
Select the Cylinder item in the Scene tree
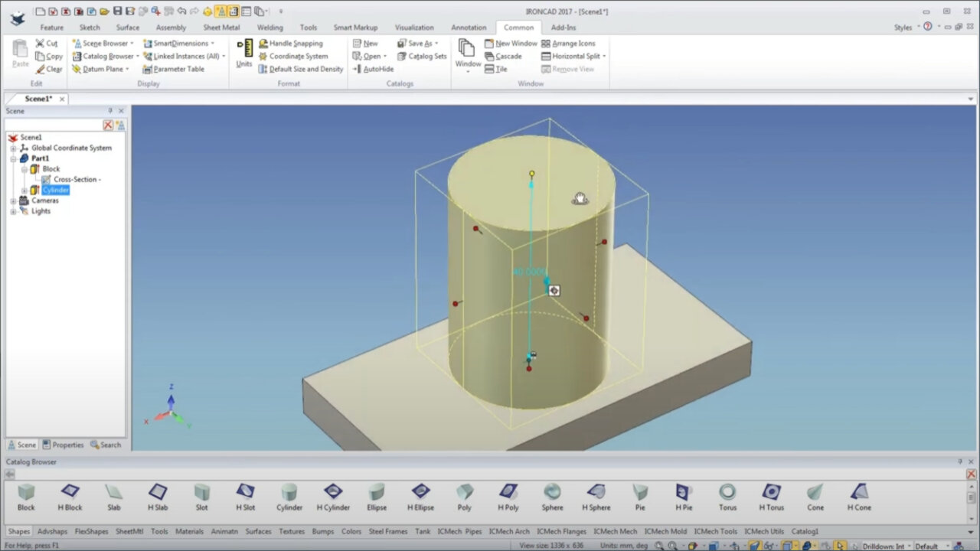54,189
